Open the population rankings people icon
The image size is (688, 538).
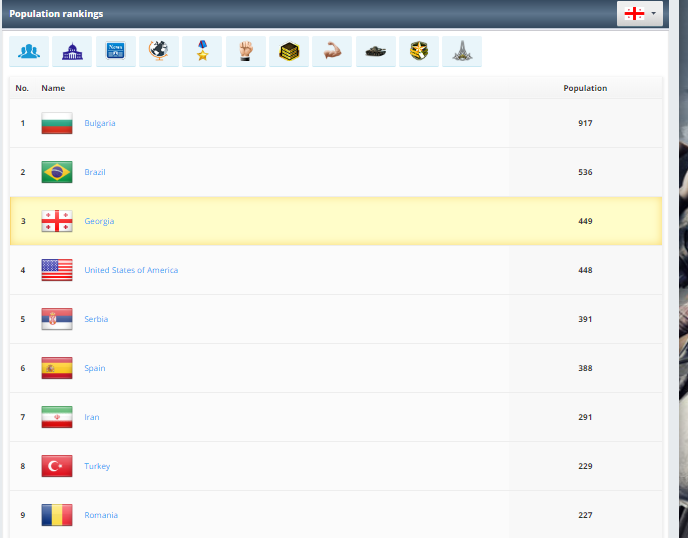[x=29, y=51]
